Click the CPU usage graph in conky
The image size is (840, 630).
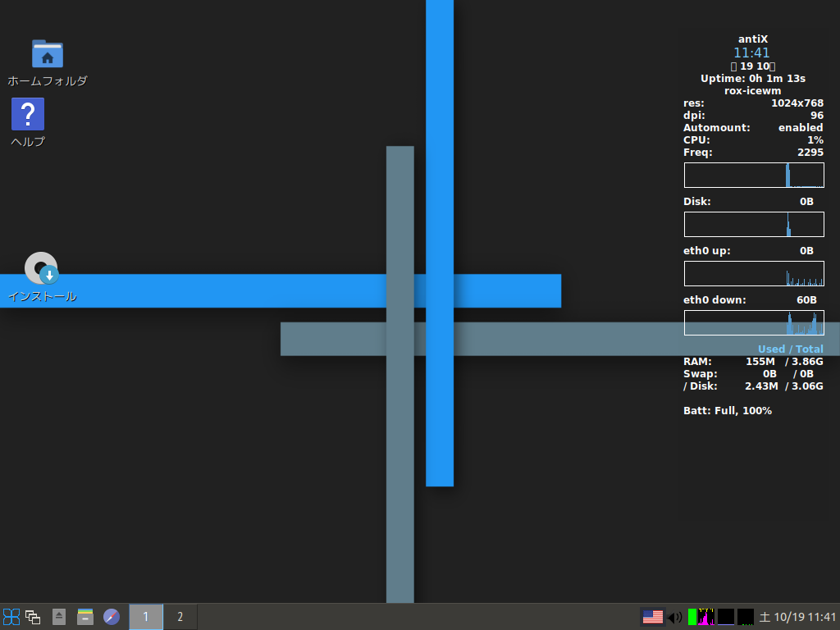(754, 176)
